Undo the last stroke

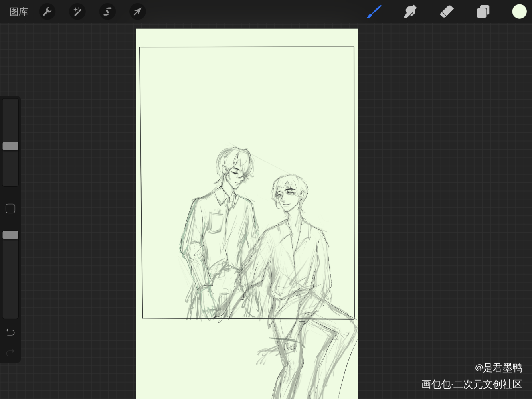pos(10,332)
